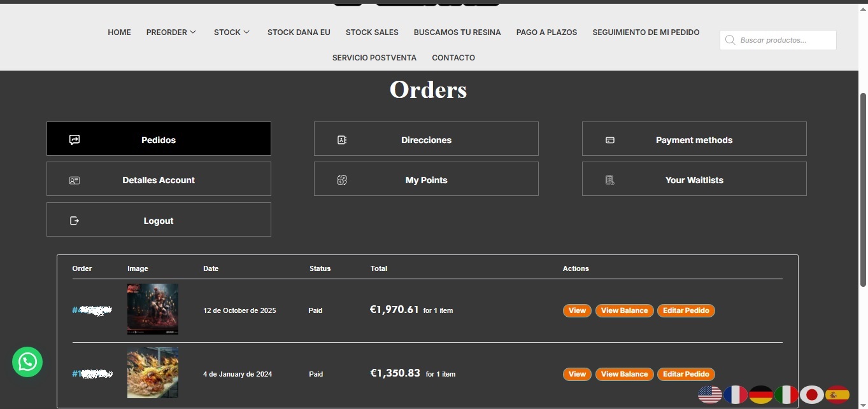This screenshot has height=409, width=868.
Task: Open the Direcciones account tab
Action: pyautogui.click(x=426, y=139)
